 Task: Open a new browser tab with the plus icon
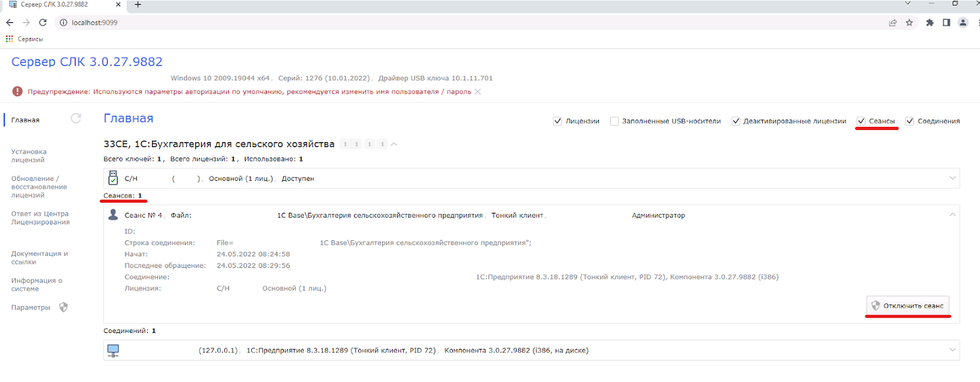pos(138,4)
